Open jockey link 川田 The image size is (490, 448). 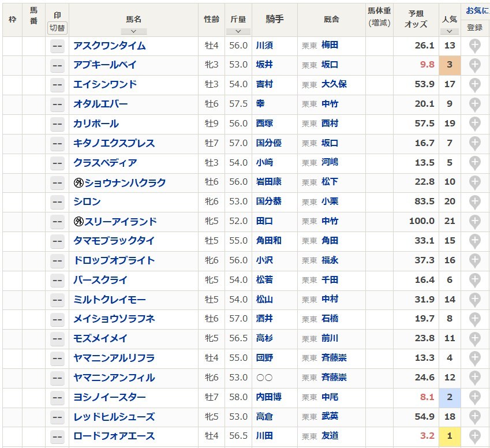point(264,436)
